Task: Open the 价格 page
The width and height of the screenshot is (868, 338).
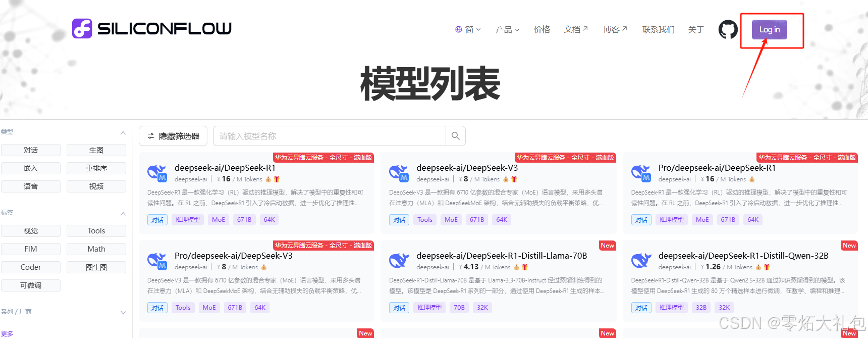Action: [542, 30]
